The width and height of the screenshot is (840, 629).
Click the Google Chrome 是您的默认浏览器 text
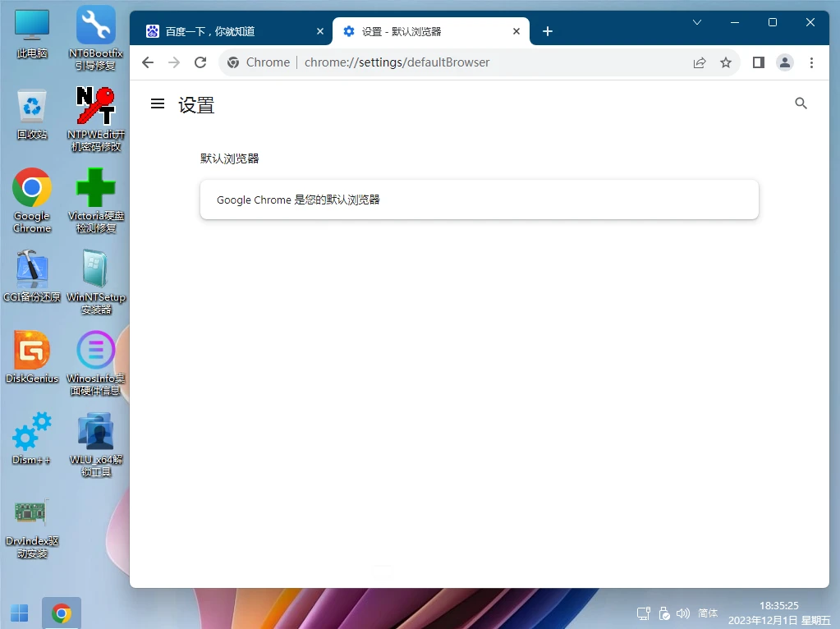[x=298, y=200]
